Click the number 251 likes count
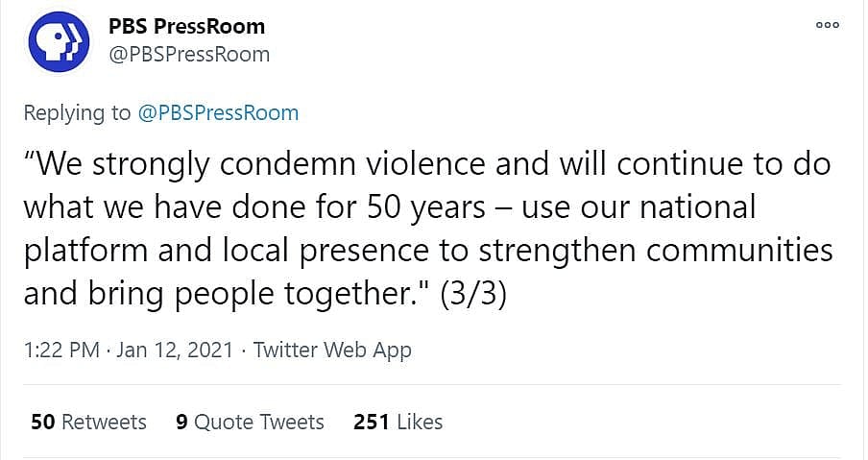Screen dimensions: 868x460 tap(371, 422)
